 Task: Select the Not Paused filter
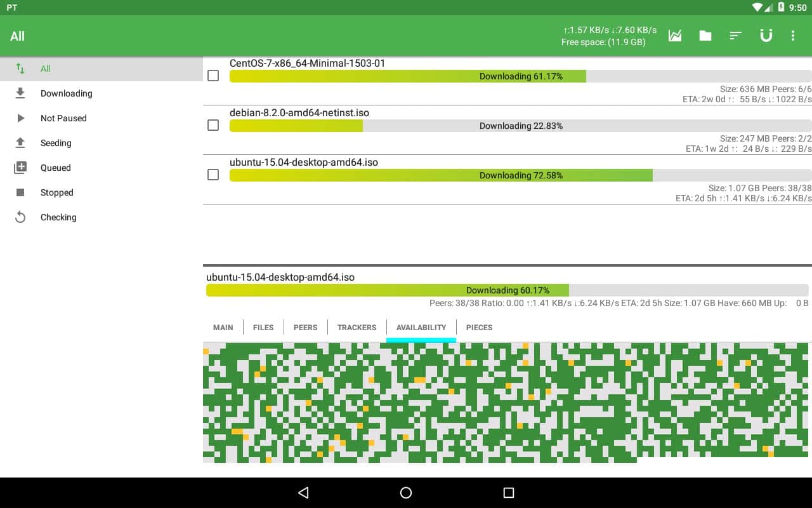click(63, 118)
